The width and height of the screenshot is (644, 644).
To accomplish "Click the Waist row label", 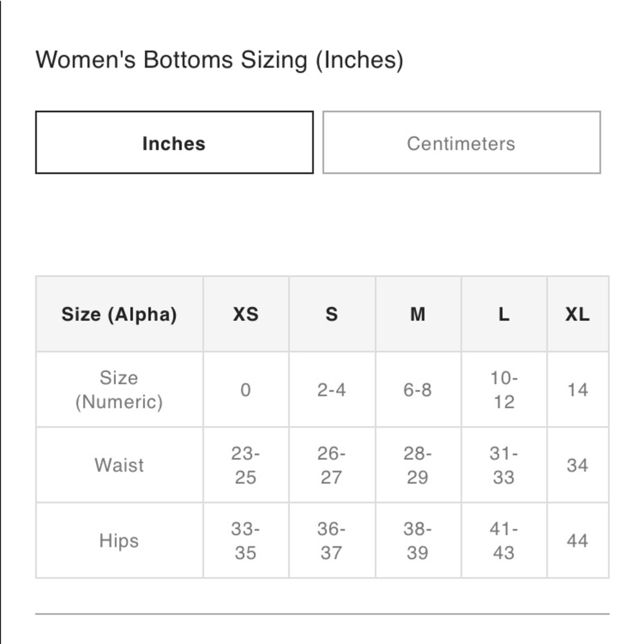I will [119, 465].
